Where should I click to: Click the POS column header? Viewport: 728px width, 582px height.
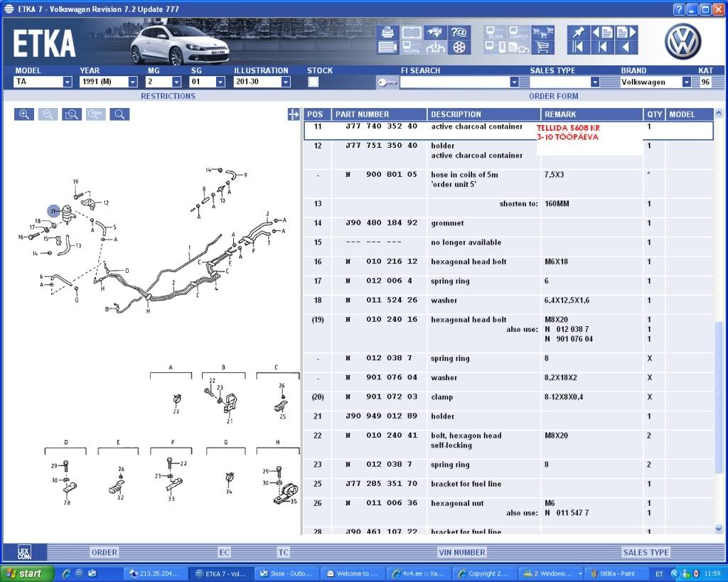pos(318,114)
